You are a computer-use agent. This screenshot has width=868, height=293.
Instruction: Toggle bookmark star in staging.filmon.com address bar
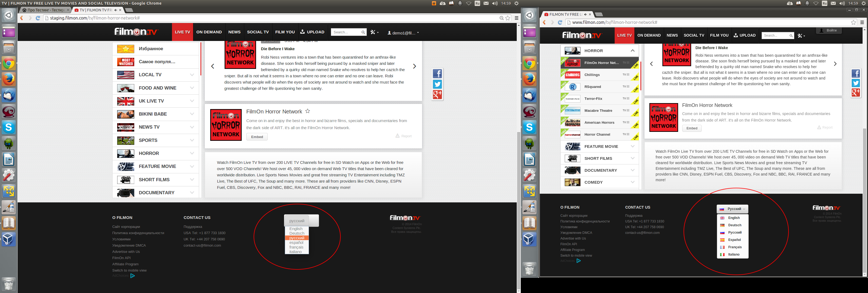tap(508, 18)
